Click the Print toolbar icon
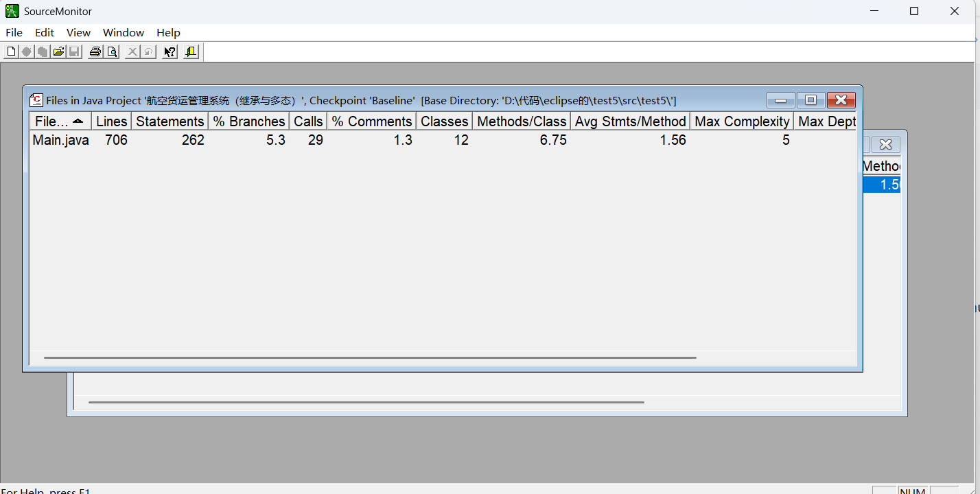 pos(95,51)
